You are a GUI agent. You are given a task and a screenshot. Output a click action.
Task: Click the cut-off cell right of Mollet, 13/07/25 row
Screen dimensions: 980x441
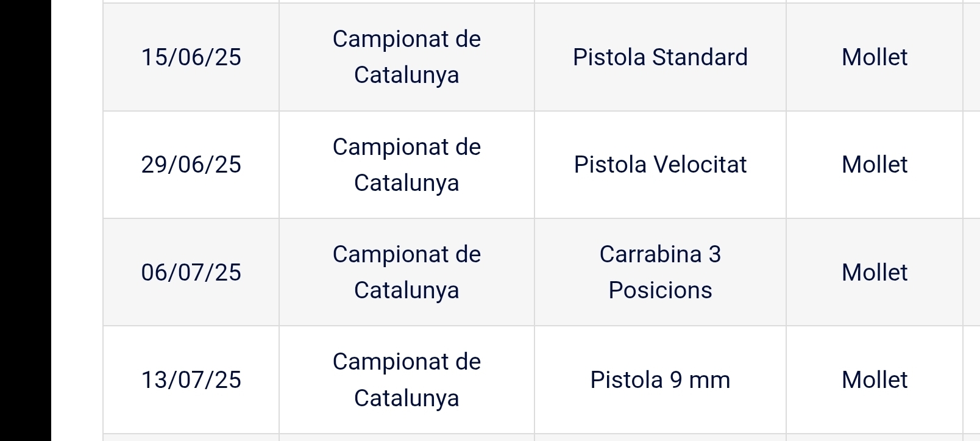tap(971, 380)
